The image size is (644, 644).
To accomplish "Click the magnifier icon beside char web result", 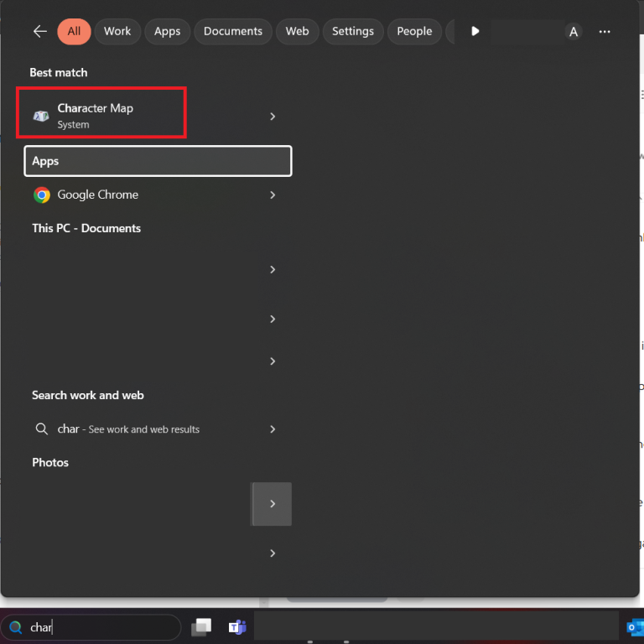I will [x=41, y=429].
